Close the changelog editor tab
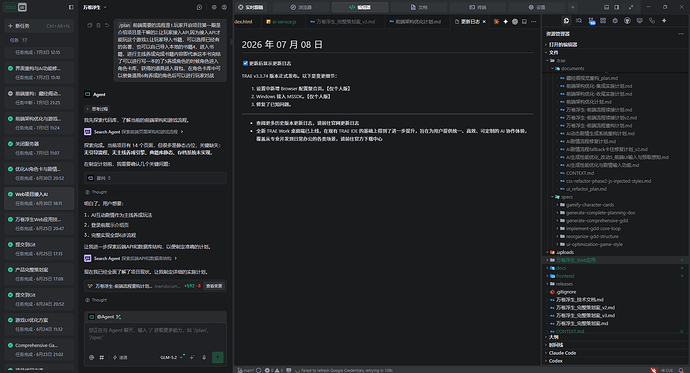This screenshot has width=690, height=373. (484, 22)
